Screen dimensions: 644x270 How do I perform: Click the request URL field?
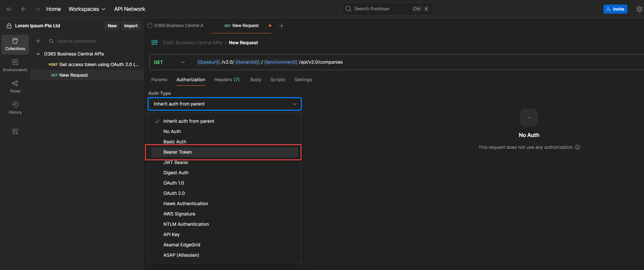click(418, 62)
